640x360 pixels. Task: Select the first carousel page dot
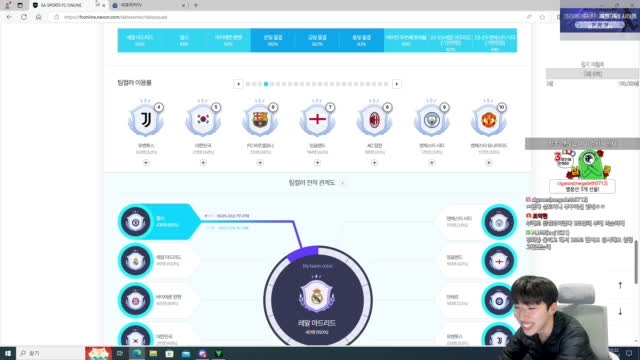(248, 84)
